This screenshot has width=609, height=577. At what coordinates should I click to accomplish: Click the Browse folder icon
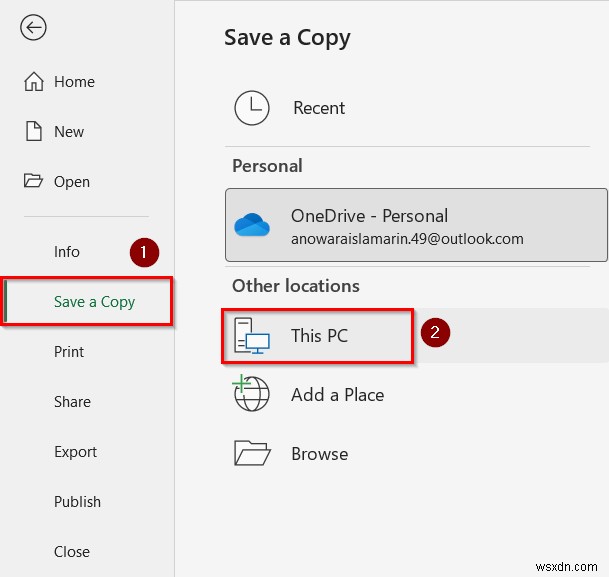252,453
